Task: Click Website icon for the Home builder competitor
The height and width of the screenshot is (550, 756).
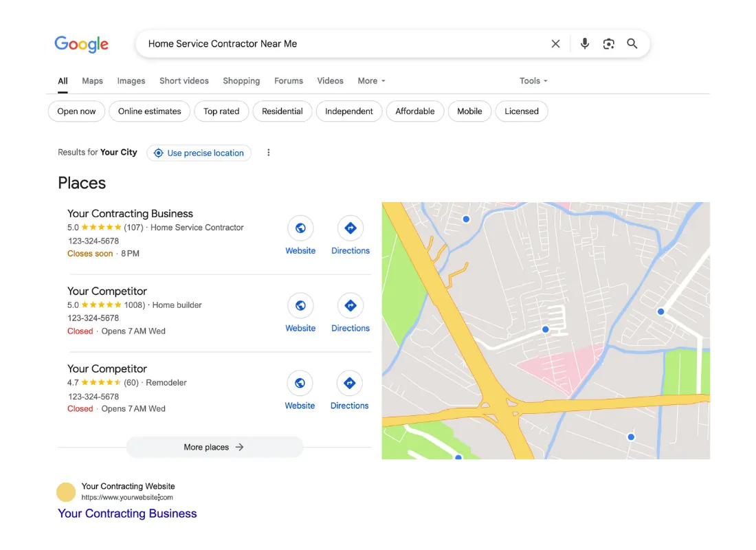Action: pos(300,305)
